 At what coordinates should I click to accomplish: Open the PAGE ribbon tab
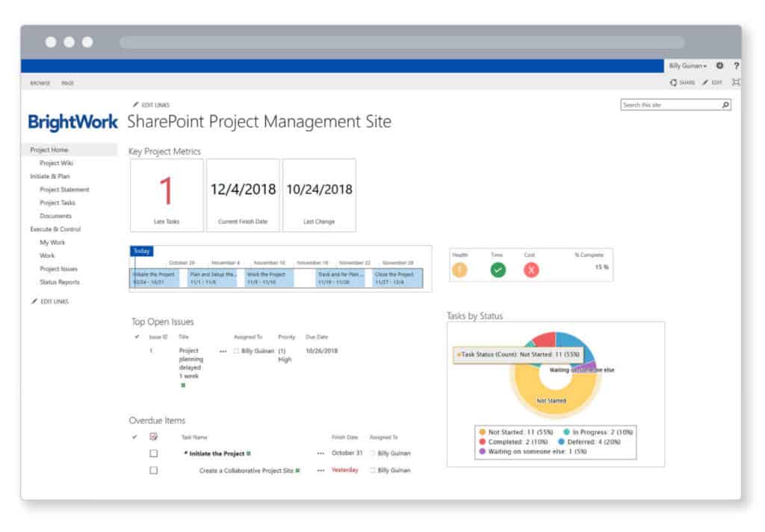[68, 83]
